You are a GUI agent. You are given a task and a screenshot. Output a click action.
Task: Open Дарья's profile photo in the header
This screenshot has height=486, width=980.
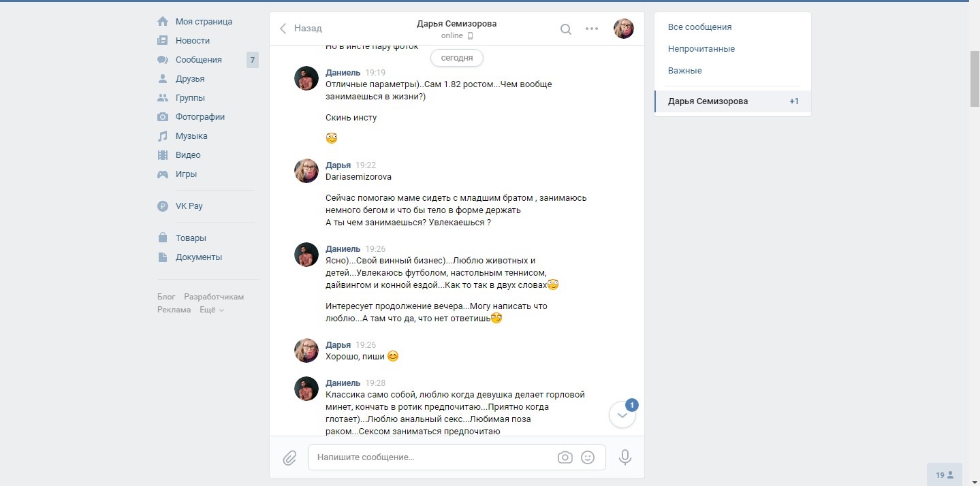pos(624,29)
